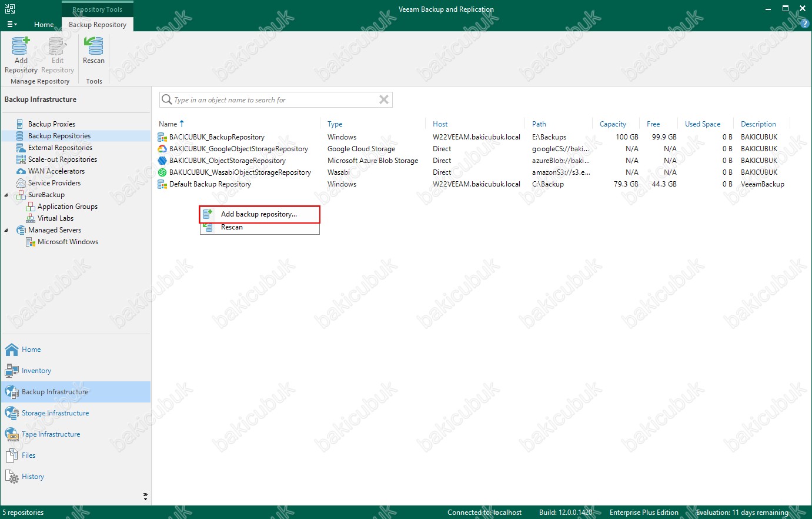Collapse the SureBackup tree node
Viewport: 812px width, 519px height.
[x=6, y=195]
